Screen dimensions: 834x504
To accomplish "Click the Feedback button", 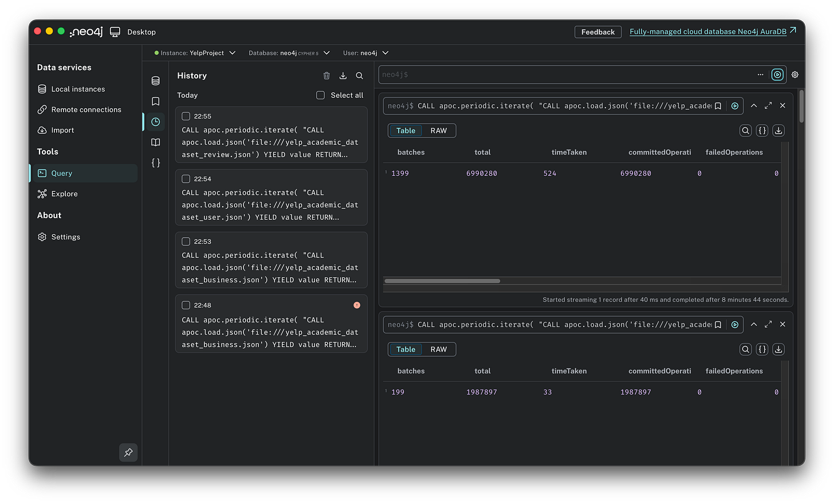I will coord(598,31).
